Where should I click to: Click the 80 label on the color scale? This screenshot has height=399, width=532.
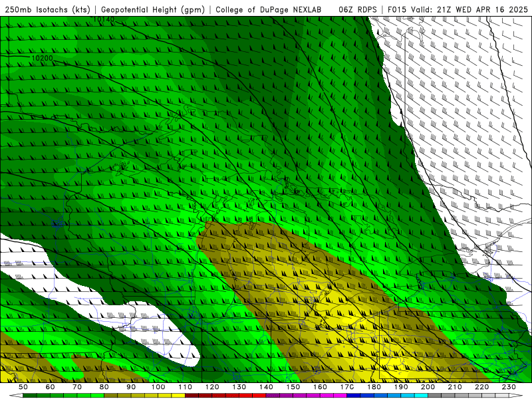(104, 387)
